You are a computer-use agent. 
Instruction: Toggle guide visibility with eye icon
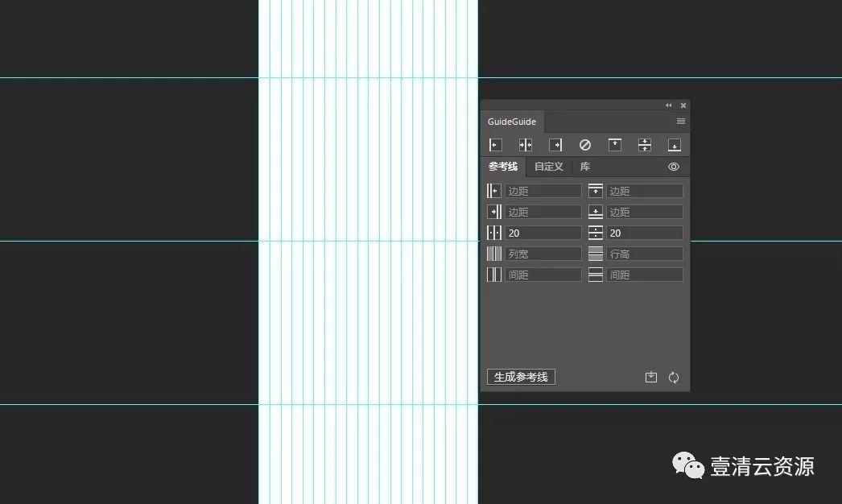pyautogui.click(x=674, y=167)
